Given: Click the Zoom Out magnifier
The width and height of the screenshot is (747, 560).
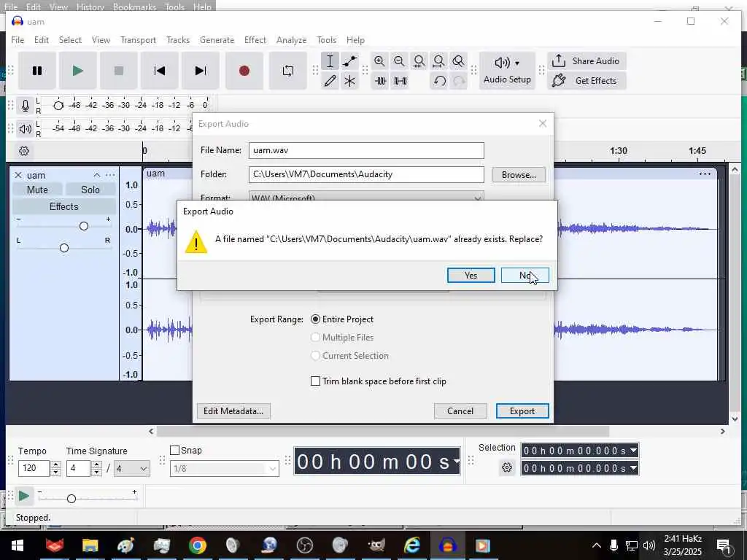Looking at the screenshot, I should click(399, 61).
